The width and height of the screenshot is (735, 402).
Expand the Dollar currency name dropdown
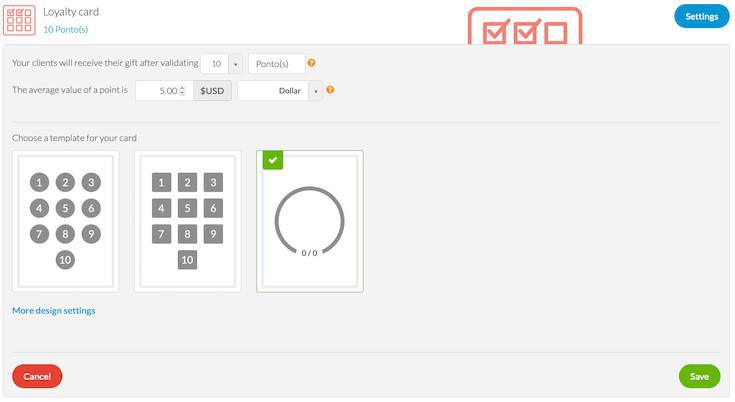pos(316,91)
